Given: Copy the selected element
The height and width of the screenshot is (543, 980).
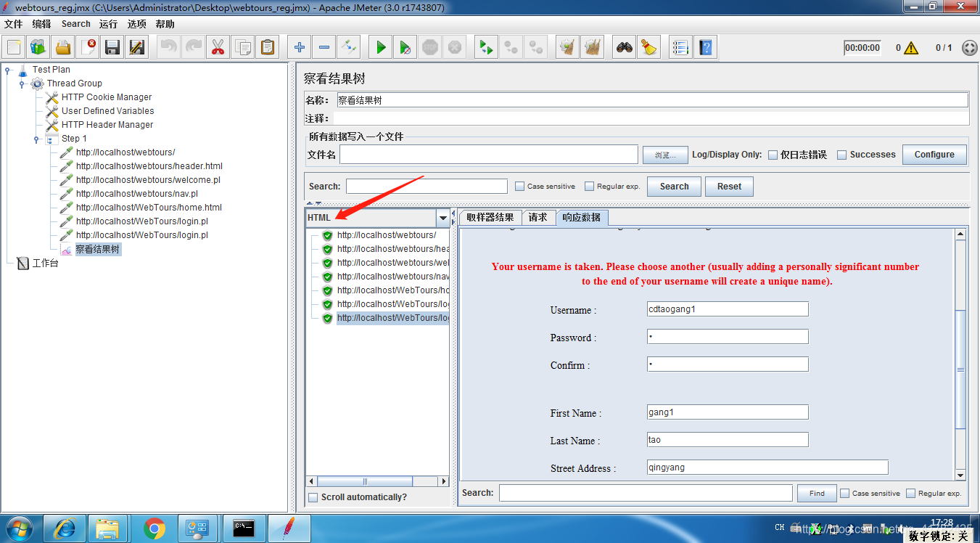Looking at the screenshot, I should point(243,48).
